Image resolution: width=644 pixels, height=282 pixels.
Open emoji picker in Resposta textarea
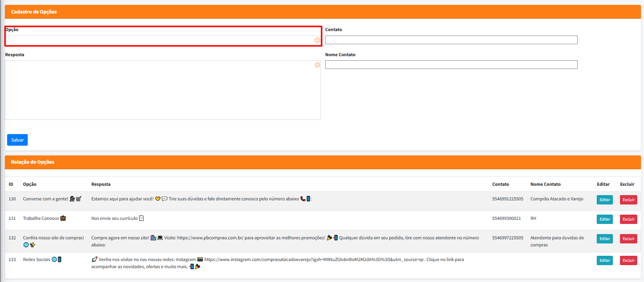click(317, 65)
